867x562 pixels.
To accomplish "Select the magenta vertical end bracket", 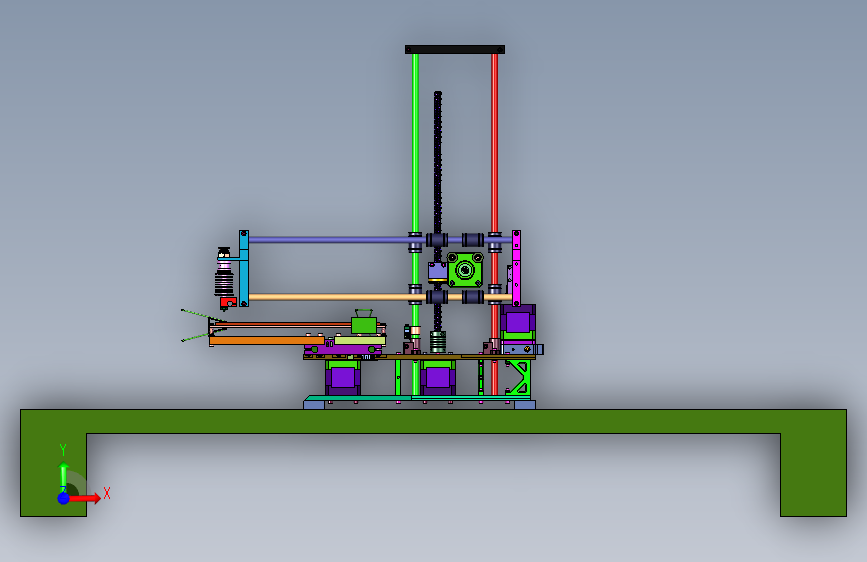I will (x=516, y=268).
